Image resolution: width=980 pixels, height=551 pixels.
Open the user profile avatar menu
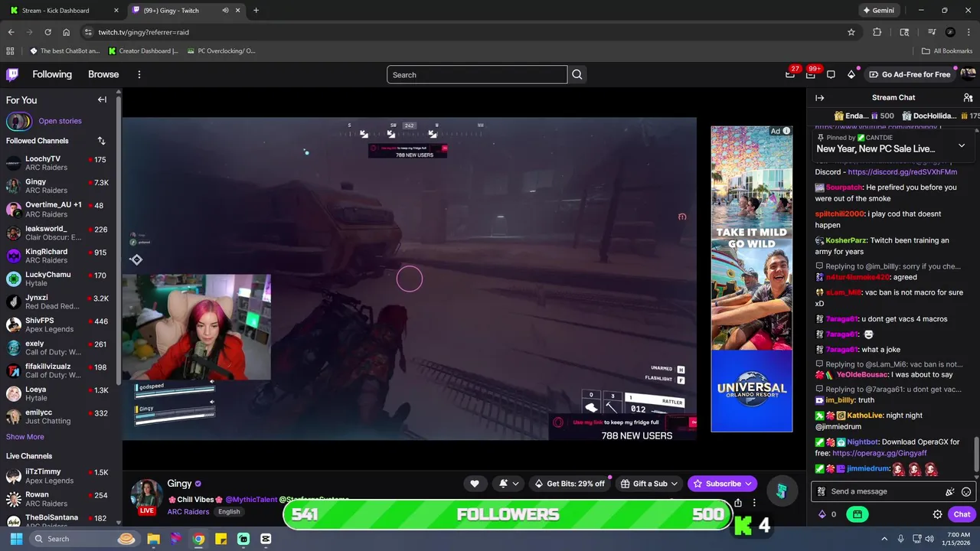click(x=968, y=74)
